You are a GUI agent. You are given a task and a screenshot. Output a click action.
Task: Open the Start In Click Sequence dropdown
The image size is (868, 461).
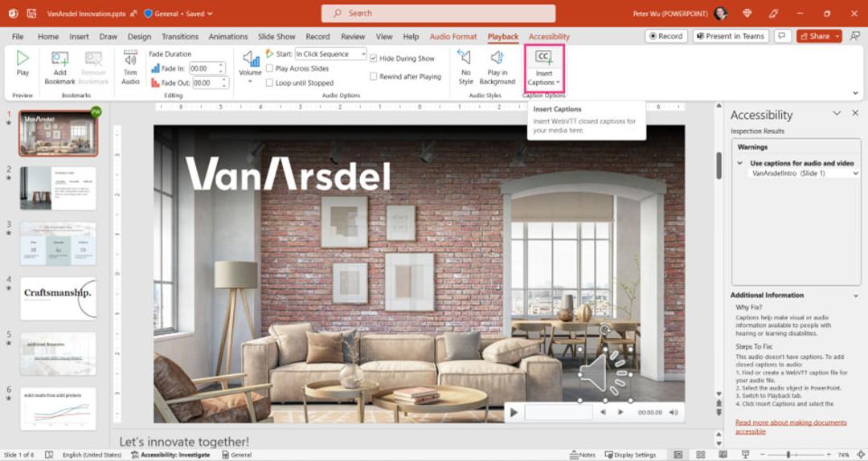pyautogui.click(x=330, y=54)
